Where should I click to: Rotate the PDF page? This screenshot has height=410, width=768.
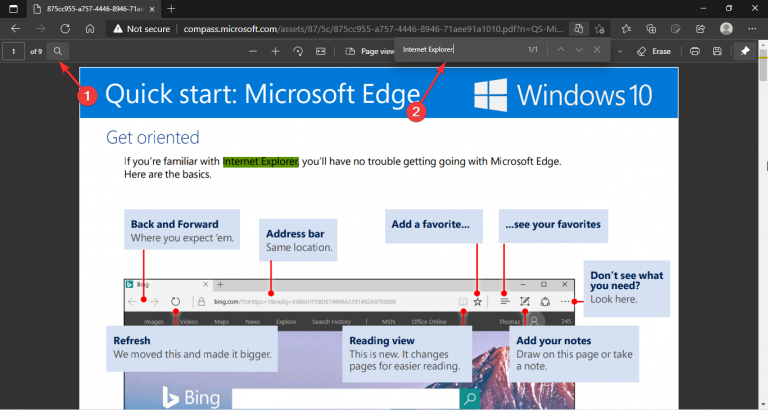pyautogui.click(x=298, y=51)
